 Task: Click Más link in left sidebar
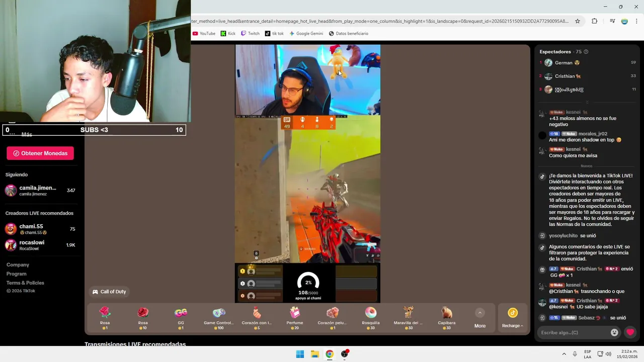pos(27,135)
